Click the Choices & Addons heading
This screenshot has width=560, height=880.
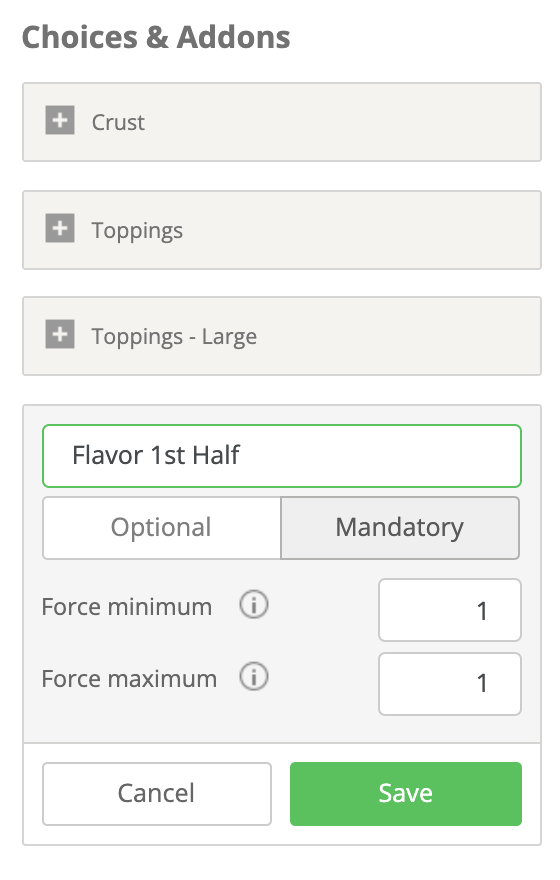point(156,38)
